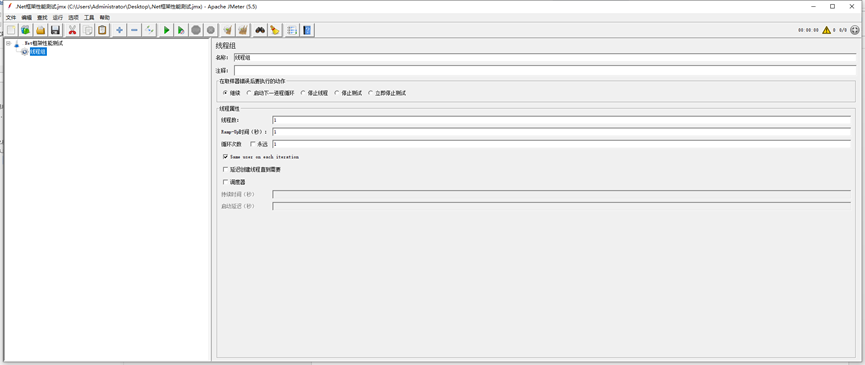Select the 停止线程 radio button
The width and height of the screenshot is (865, 365).
point(303,93)
